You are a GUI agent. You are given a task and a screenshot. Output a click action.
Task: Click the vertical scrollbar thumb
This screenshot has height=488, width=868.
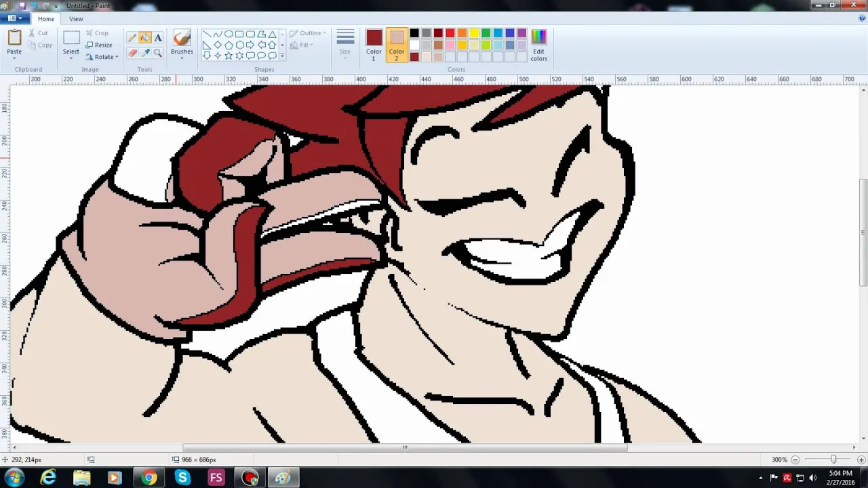(863, 232)
